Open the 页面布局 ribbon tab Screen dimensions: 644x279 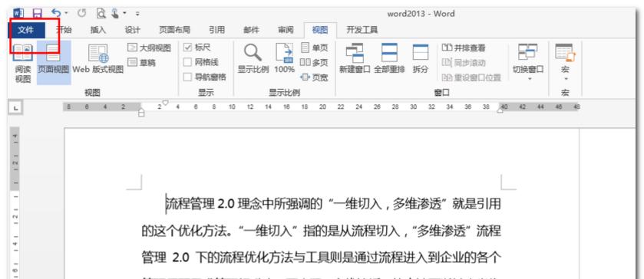click(x=174, y=30)
